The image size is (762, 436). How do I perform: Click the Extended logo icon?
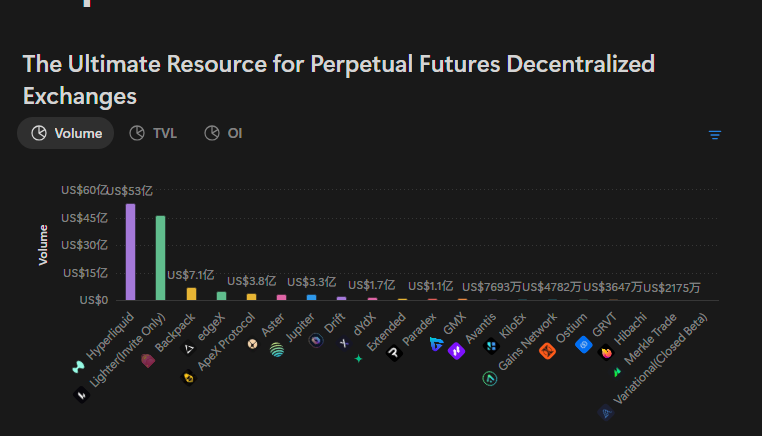(x=359, y=359)
